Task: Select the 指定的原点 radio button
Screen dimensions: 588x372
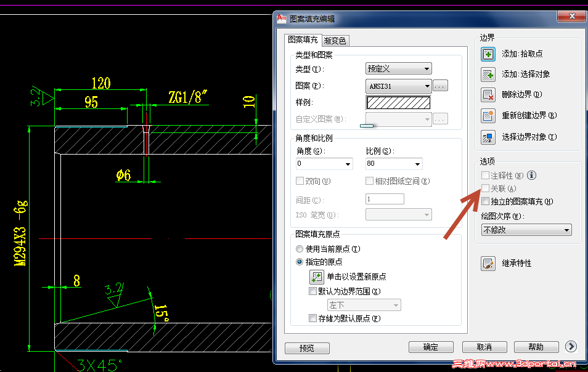Action: pyautogui.click(x=299, y=262)
